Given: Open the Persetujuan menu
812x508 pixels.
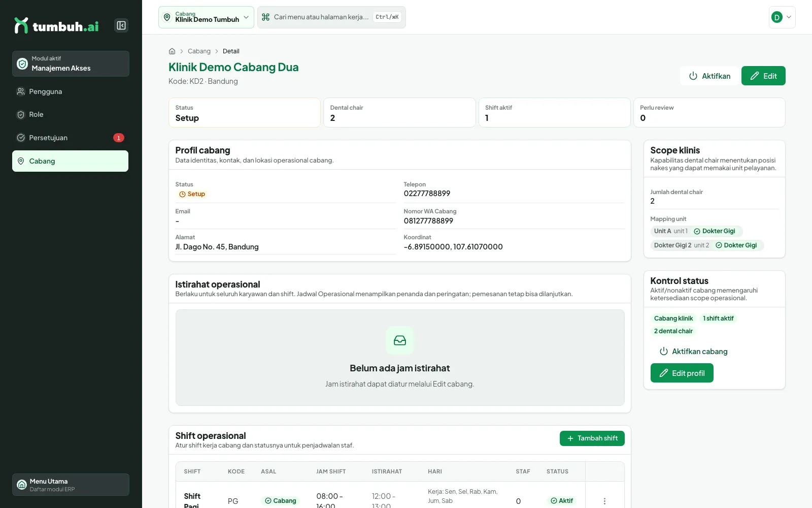Looking at the screenshot, I should 70,138.
